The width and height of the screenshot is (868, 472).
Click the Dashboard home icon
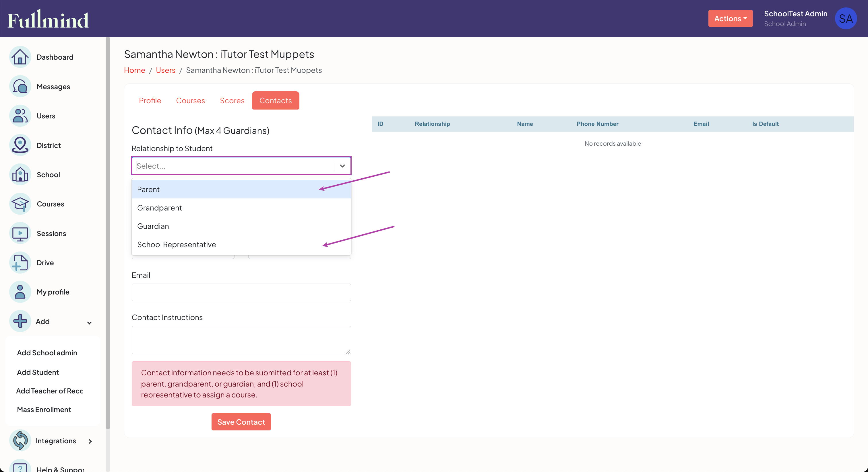point(20,57)
